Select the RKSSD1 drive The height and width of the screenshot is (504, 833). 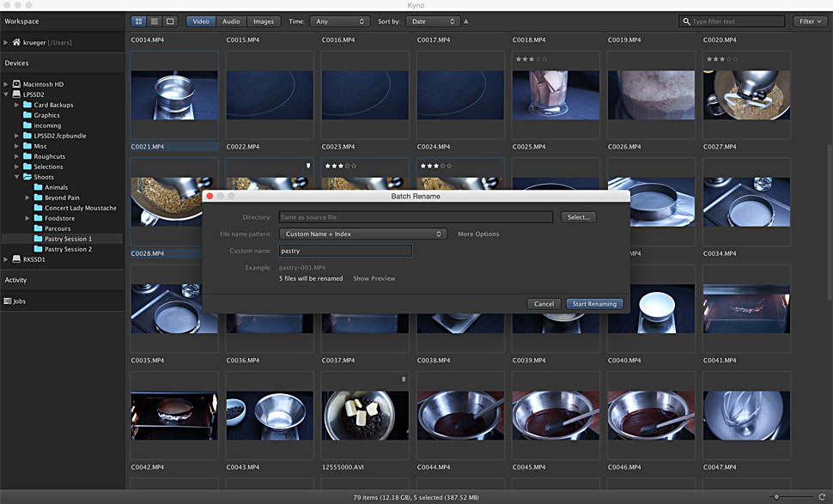pyautogui.click(x=28, y=259)
